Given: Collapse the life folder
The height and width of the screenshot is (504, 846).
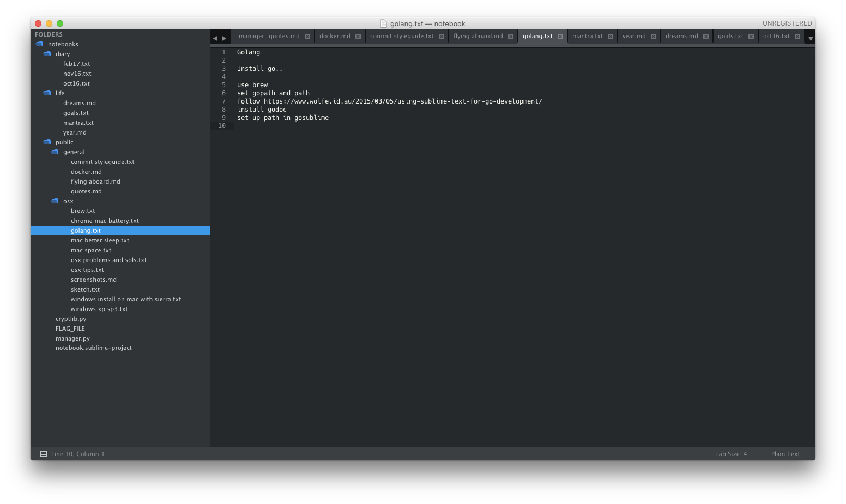Looking at the screenshot, I should coord(47,93).
